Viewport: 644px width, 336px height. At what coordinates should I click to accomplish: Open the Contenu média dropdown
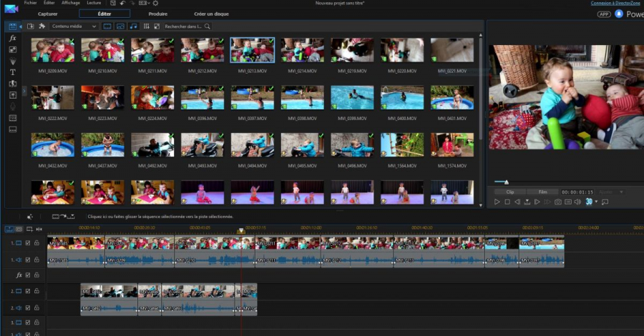click(74, 26)
